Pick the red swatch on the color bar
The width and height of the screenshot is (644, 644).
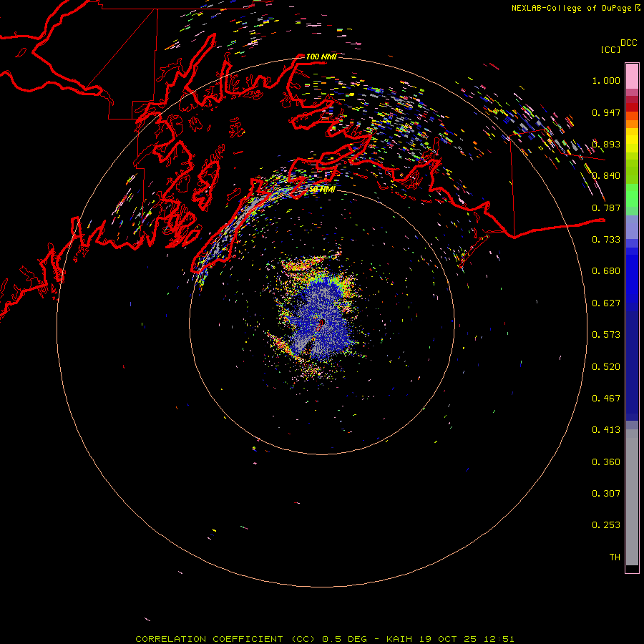[632, 107]
